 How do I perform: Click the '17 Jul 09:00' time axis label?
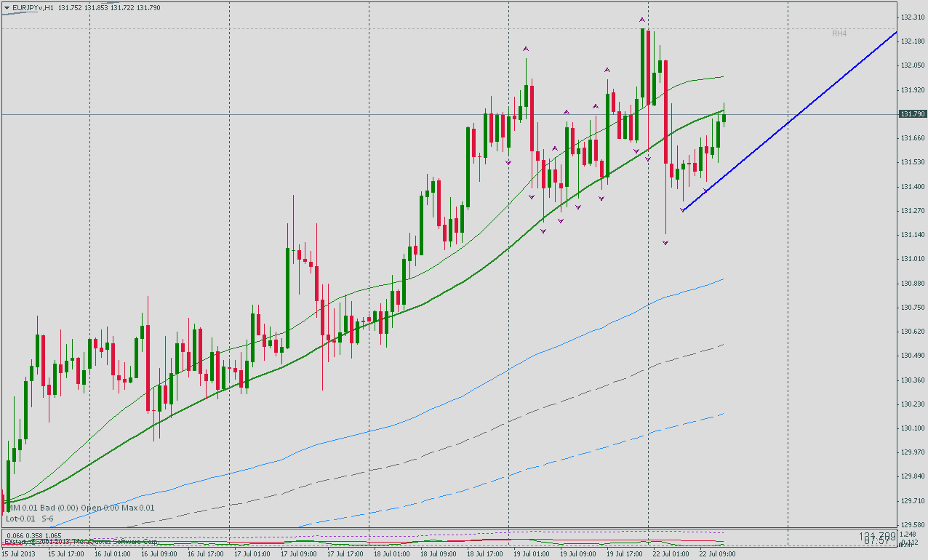coord(299,553)
